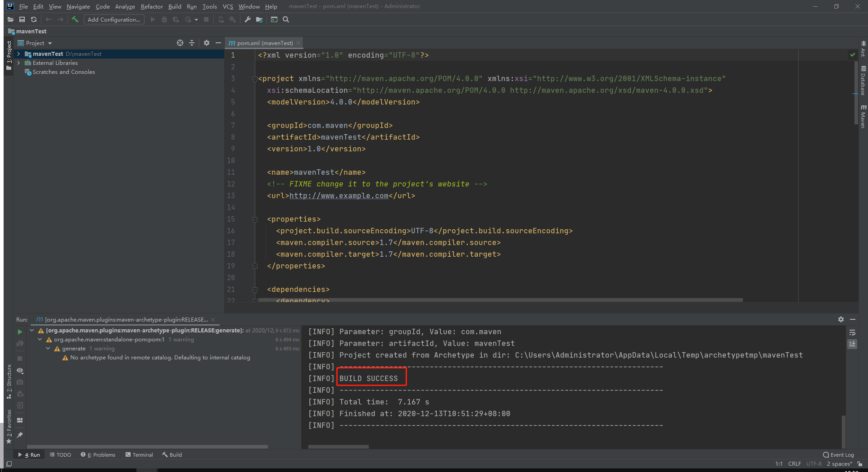868x472 pixels.
Task: Click the run tree horizontal scrollbar
Action: coord(148,447)
